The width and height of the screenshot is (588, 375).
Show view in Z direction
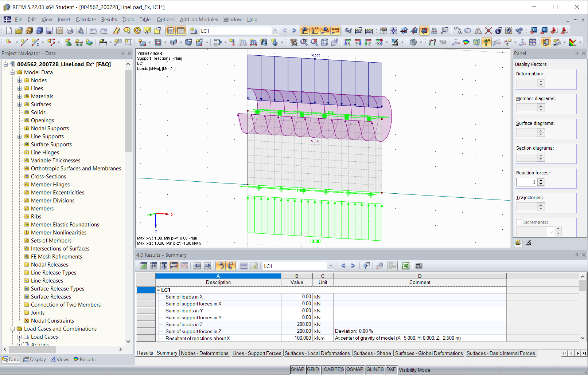368,43
